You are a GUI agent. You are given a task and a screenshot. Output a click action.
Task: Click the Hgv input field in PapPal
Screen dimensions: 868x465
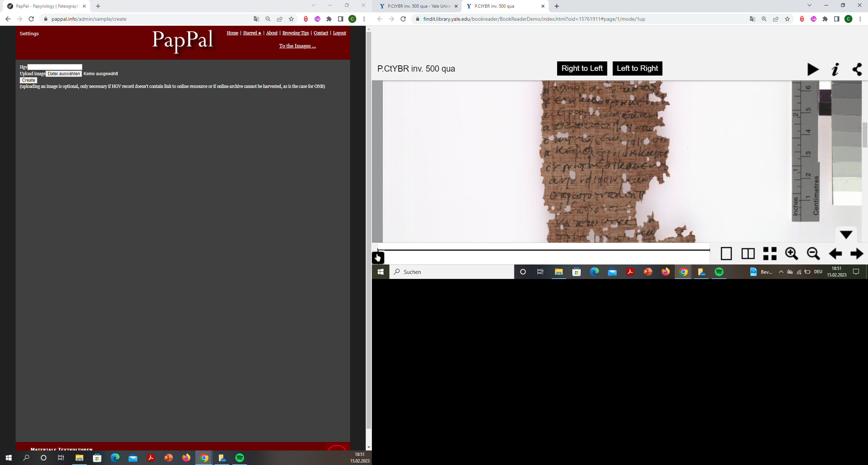click(55, 67)
